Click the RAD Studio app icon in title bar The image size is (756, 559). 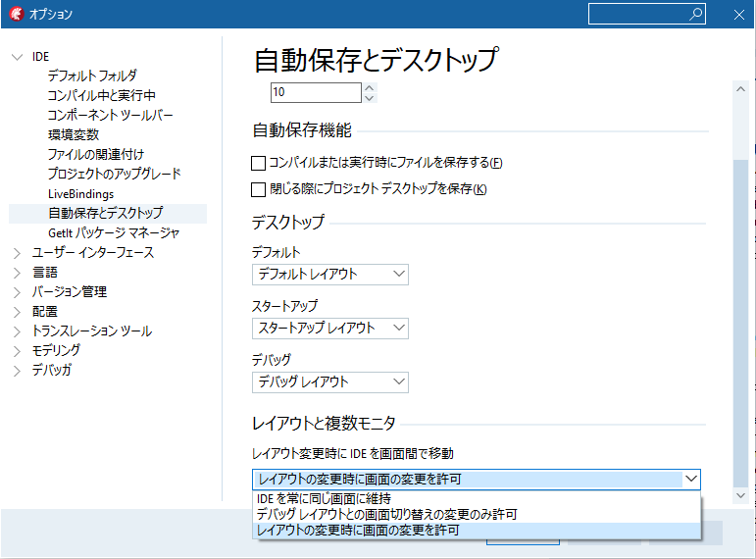[17, 14]
